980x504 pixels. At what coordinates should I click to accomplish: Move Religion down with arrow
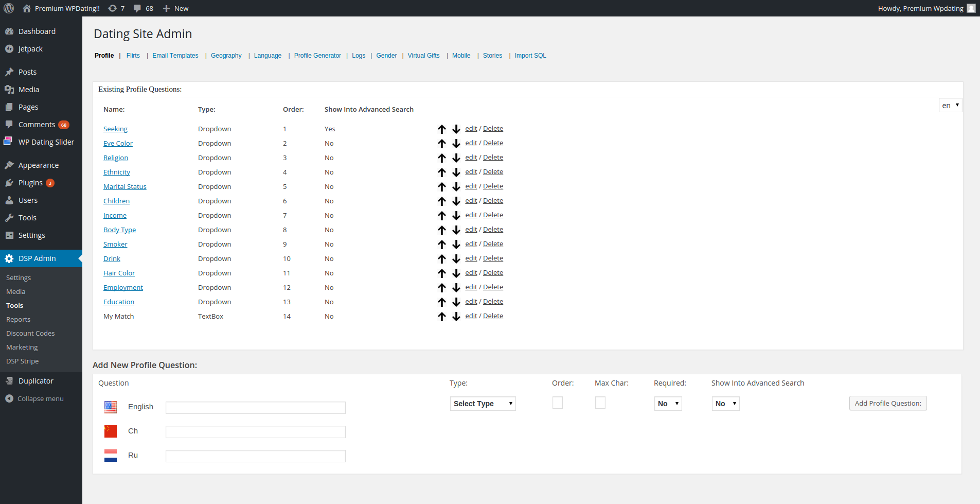[456, 158]
